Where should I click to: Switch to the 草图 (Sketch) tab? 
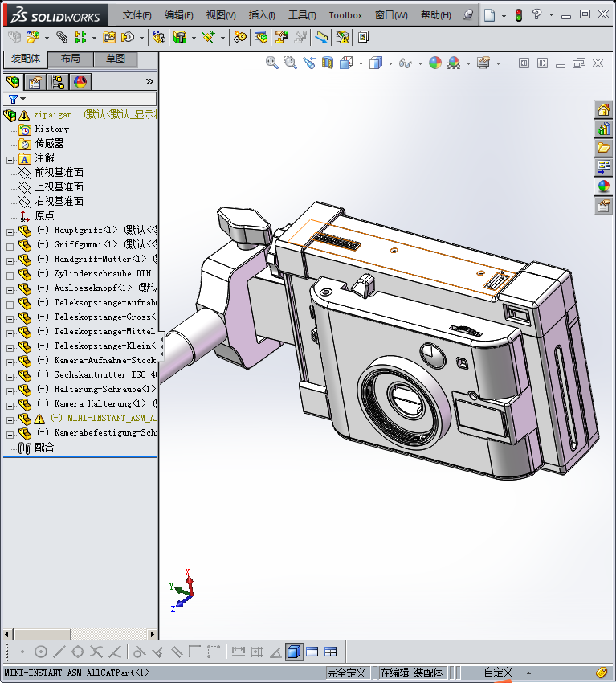point(116,59)
